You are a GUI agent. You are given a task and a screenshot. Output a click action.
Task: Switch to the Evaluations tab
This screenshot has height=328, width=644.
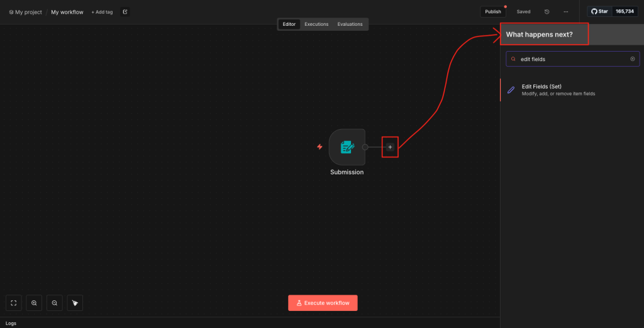(350, 24)
